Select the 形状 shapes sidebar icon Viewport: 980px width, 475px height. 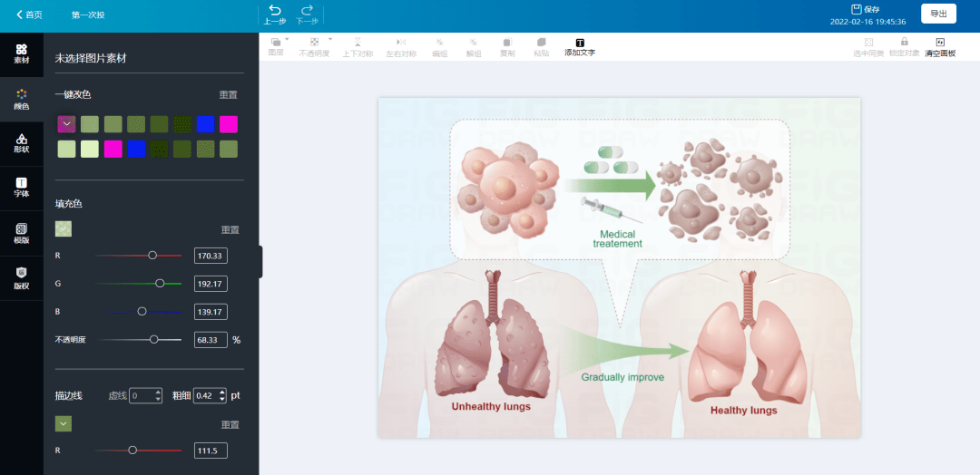coord(21,143)
